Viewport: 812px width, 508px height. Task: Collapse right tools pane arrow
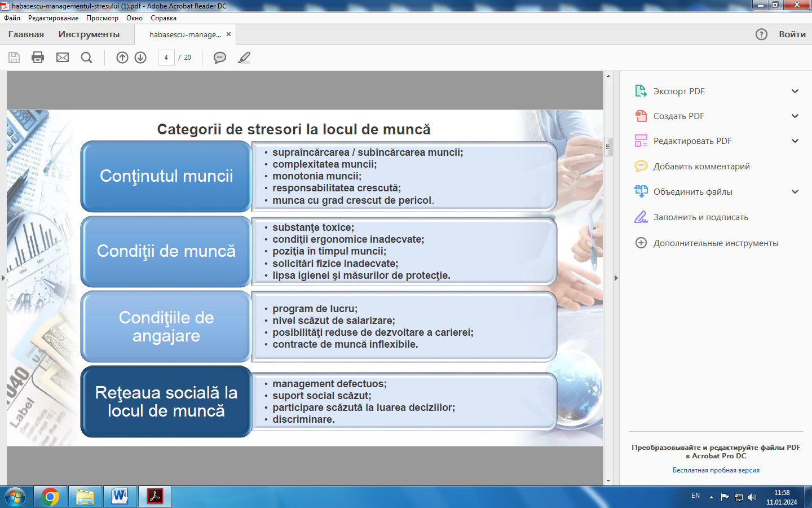click(616, 278)
